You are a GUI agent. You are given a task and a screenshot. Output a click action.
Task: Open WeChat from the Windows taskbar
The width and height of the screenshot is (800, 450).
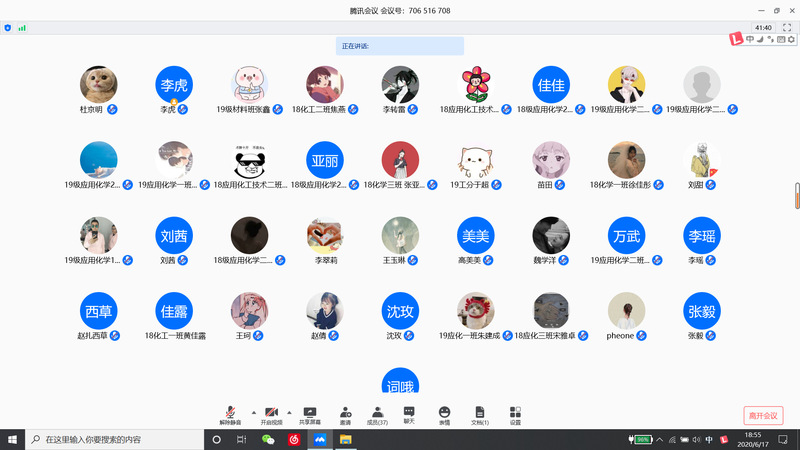click(x=268, y=439)
